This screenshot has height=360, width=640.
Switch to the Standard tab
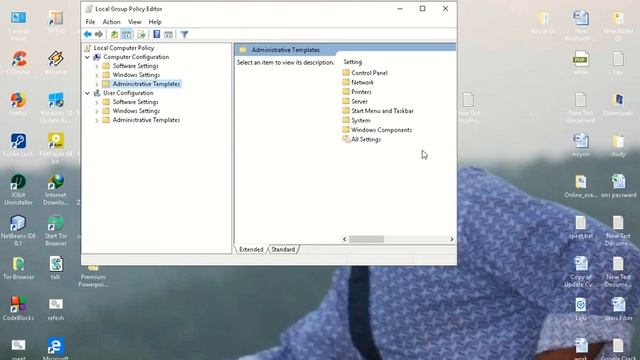click(283, 249)
